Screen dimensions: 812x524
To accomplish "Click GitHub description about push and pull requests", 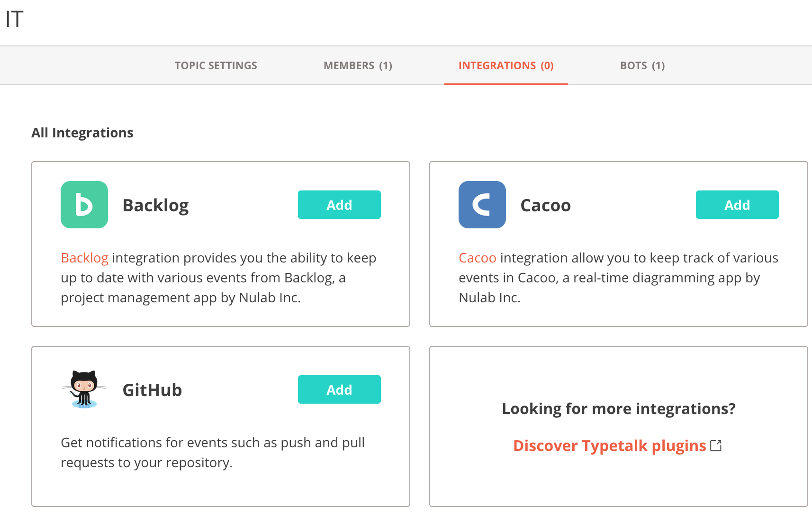I will point(213,452).
